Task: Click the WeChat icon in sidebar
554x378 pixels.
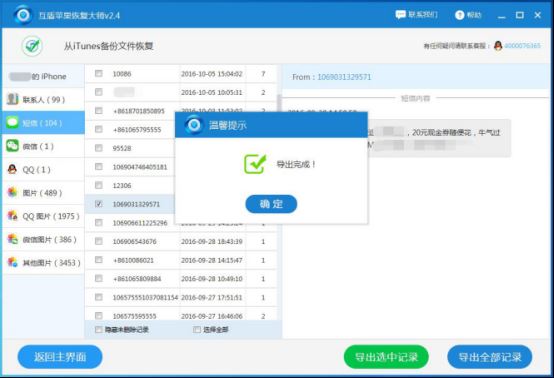Action: click(12, 146)
